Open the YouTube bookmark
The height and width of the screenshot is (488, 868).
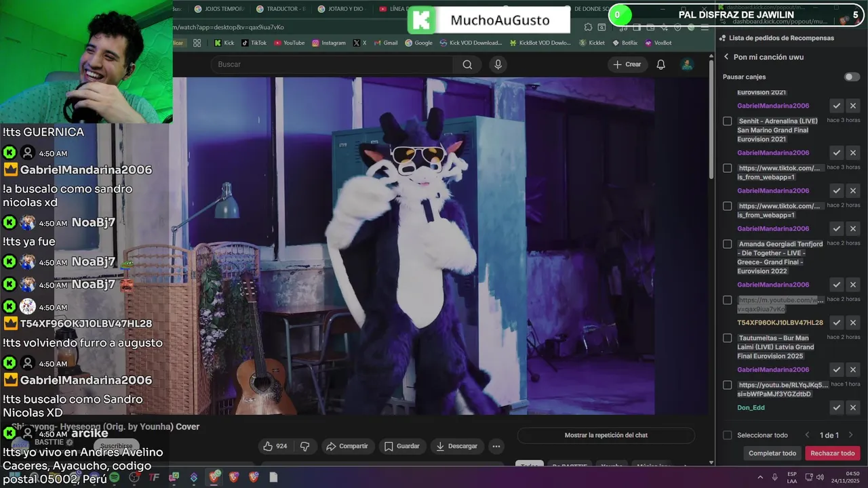pyautogui.click(x=290, y=43)
